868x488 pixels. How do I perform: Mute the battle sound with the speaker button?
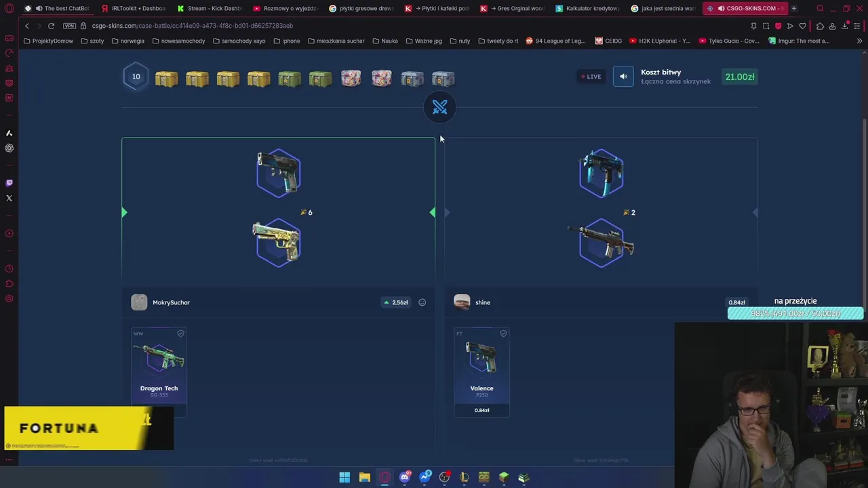(623, 77)
